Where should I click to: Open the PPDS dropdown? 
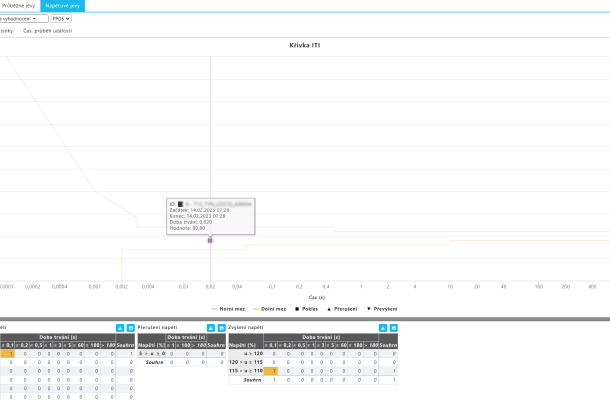point(62,18)
